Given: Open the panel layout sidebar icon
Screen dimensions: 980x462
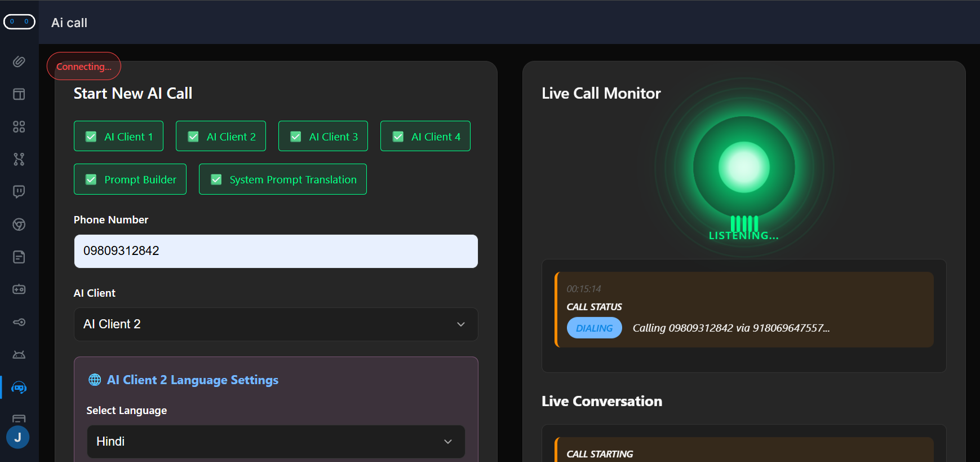Looking at the screenshot, I should click(x=19, y=94).
